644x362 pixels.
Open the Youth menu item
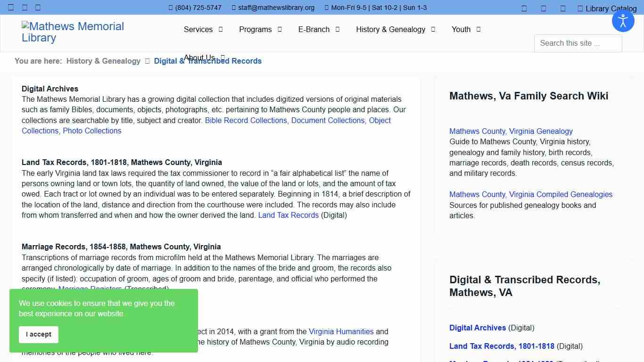tap(460, 29)
